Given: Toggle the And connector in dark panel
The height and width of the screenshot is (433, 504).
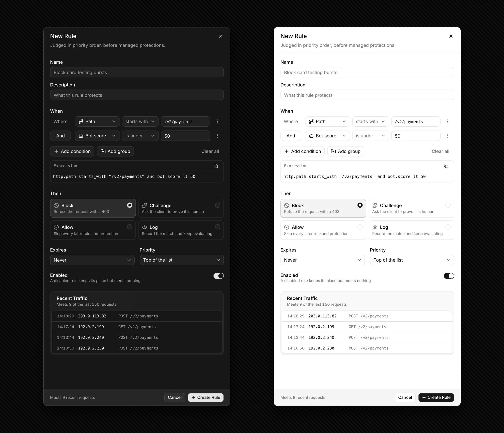Looking at the screenshot, I should coord(61,136).
